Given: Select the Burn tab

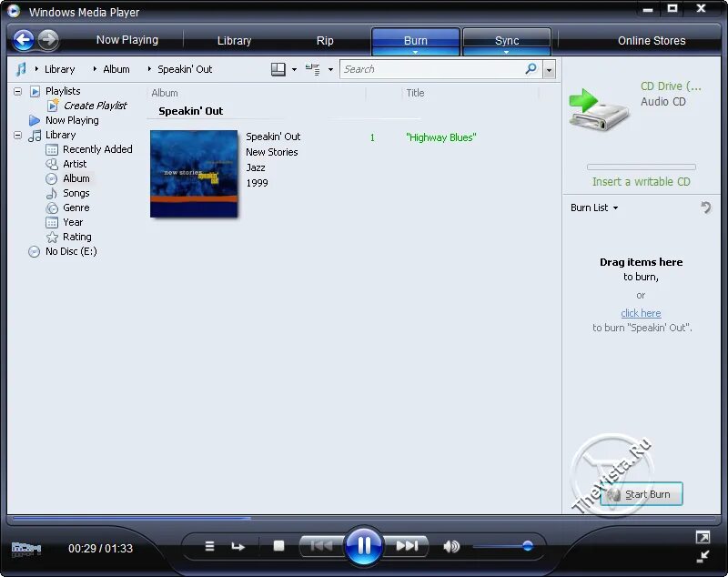Looking at the screenshot, I should 416,39.
